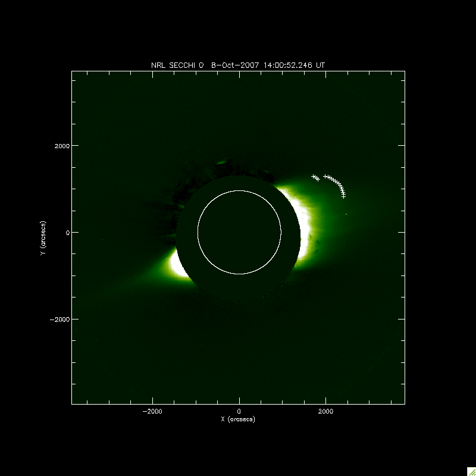This screenshot has width=476, height=476.
Task: Click the '-2000' tick label on the X axis
Action: click(x=152, y=411)
